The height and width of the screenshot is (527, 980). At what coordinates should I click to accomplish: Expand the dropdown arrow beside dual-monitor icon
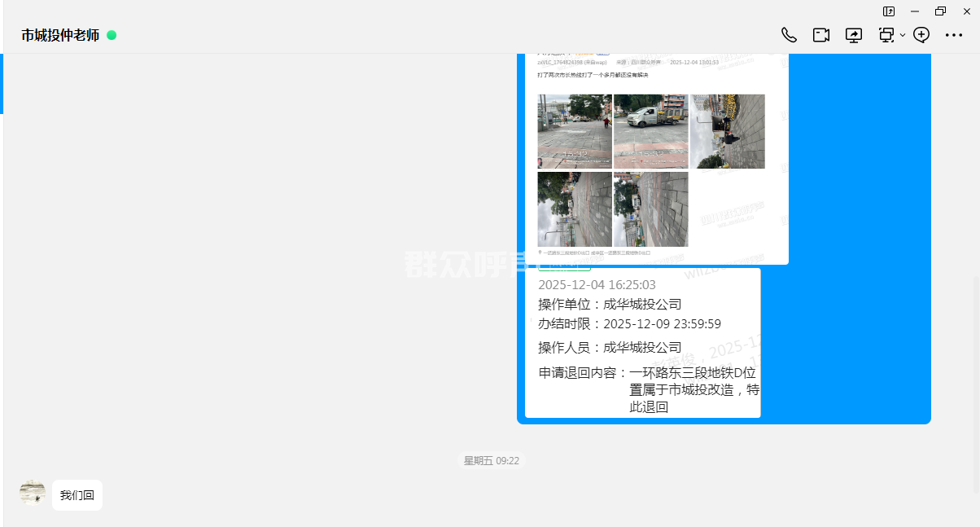tap(903, 36)
